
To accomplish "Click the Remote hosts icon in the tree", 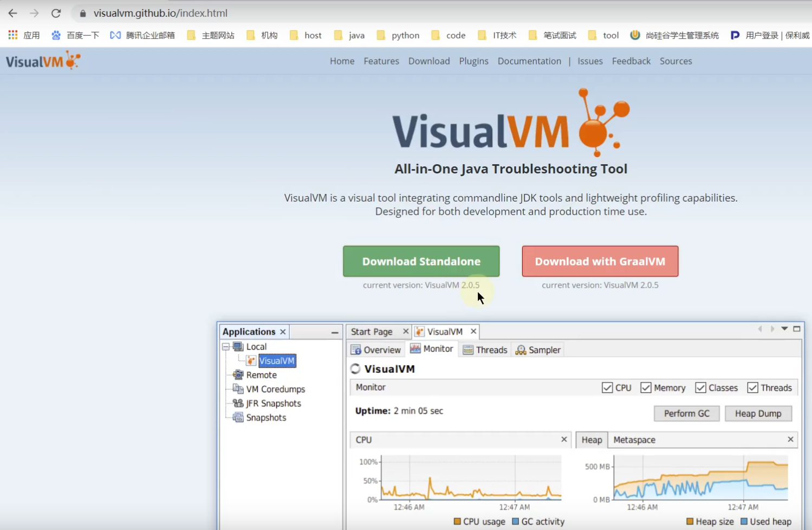I will 238,375.
